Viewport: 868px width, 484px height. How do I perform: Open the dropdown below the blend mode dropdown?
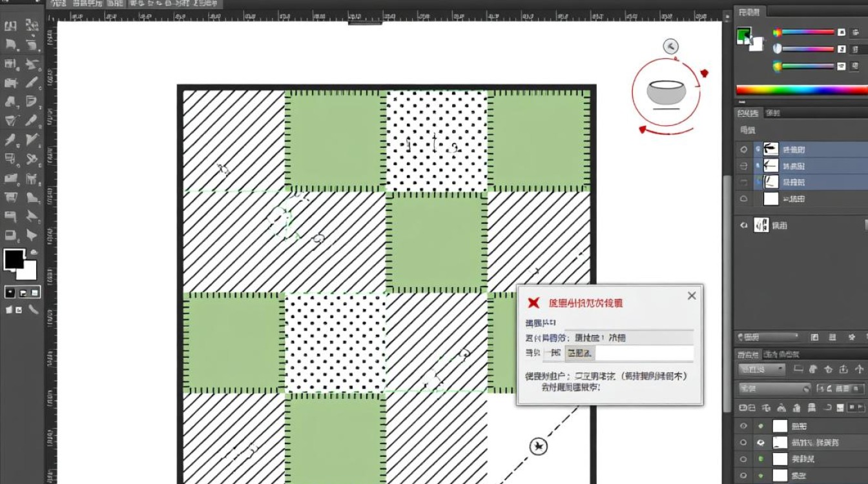coord(774,388)
